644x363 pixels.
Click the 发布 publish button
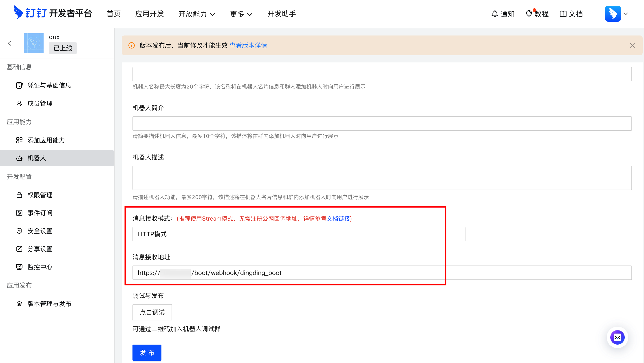point(147,352)
